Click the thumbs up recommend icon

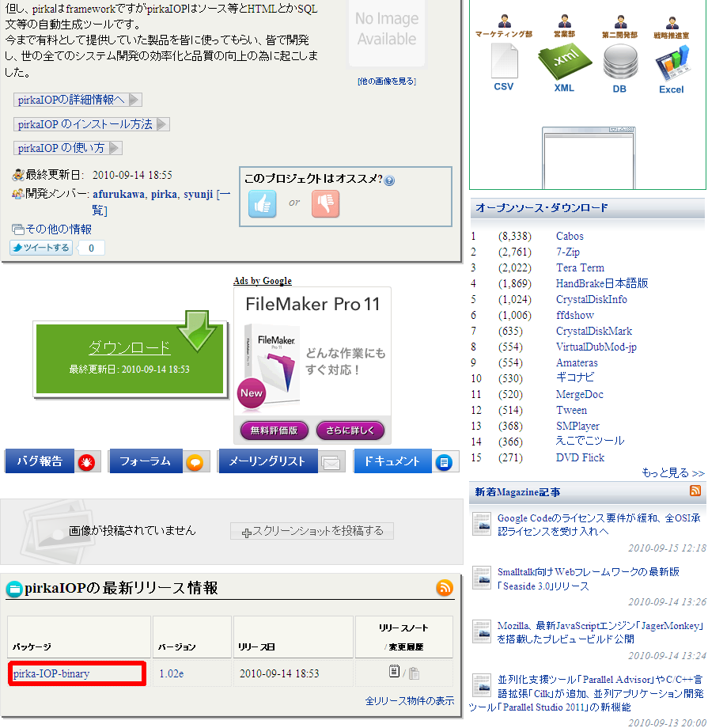pyautogui.click(x=263, y=203)
